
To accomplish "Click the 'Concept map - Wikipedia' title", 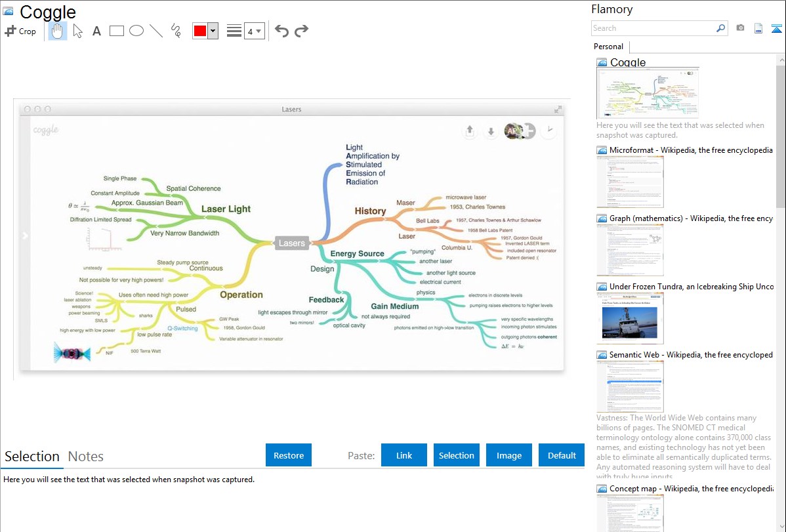I will click(x=691, y=488).
